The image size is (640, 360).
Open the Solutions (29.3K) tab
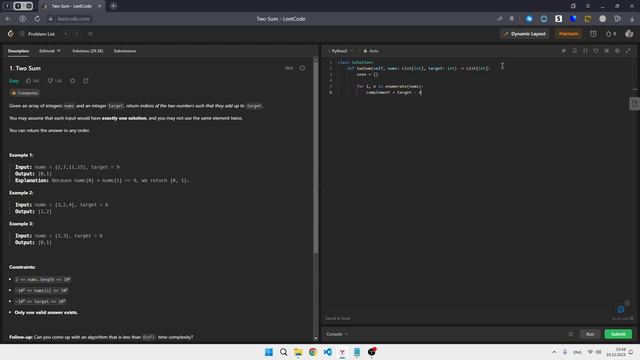87,51
